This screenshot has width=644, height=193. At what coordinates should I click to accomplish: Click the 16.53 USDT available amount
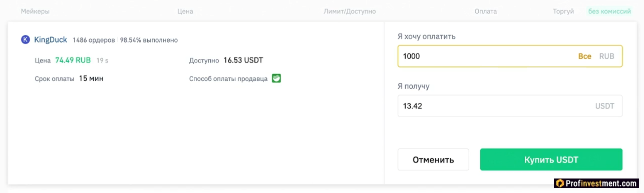click(243, 60)
